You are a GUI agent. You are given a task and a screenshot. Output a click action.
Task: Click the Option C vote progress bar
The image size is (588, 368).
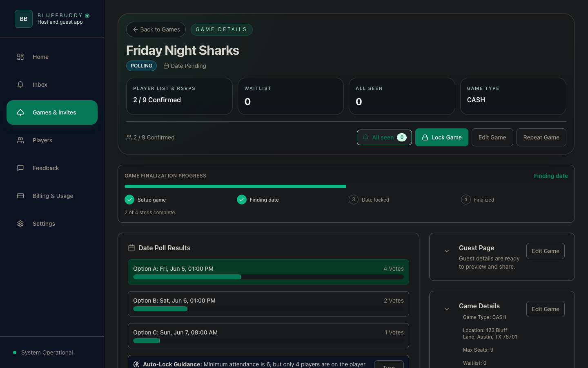point(268,341)
